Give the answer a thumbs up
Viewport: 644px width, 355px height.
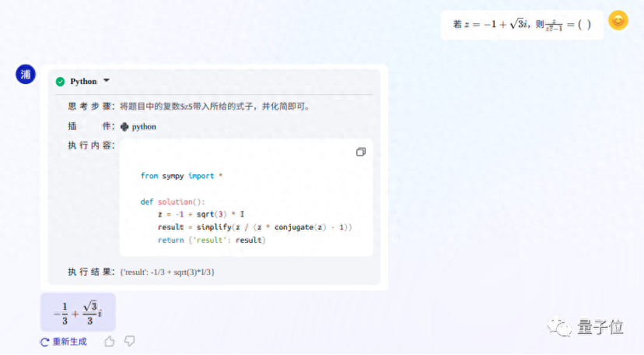coord(110,341)
